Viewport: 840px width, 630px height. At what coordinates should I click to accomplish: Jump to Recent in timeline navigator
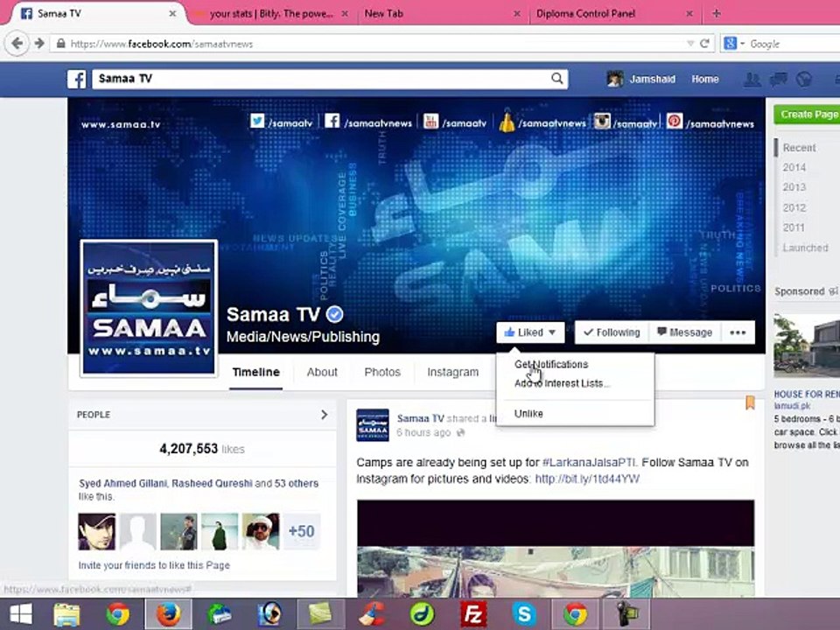tap(799, 147)
